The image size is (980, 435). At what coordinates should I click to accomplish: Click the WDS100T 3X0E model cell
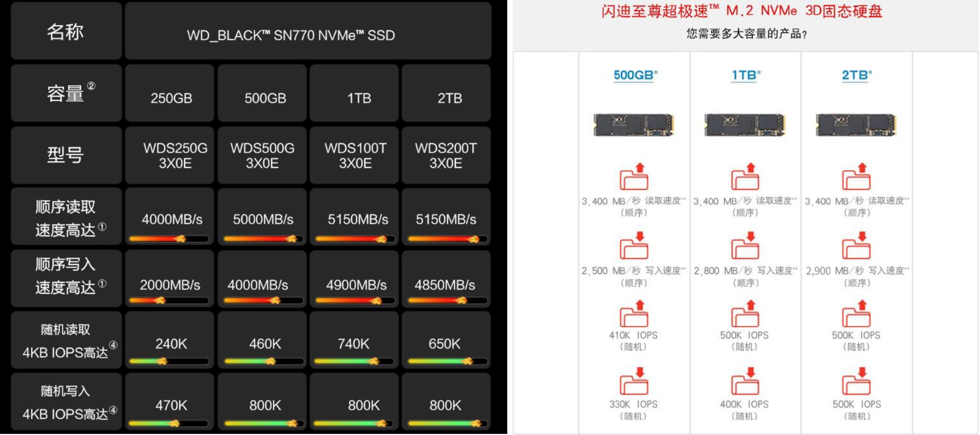[354, 155]
